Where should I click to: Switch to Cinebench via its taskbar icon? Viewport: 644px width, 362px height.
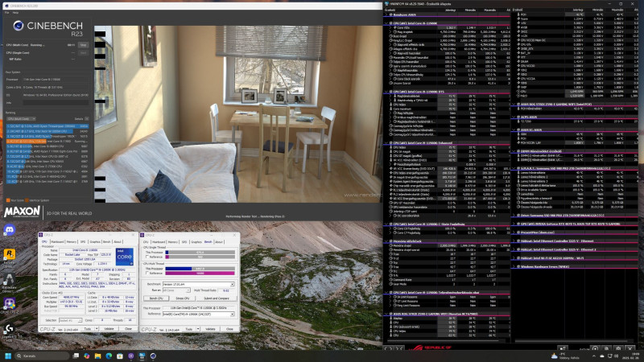(x=153, y=356)
